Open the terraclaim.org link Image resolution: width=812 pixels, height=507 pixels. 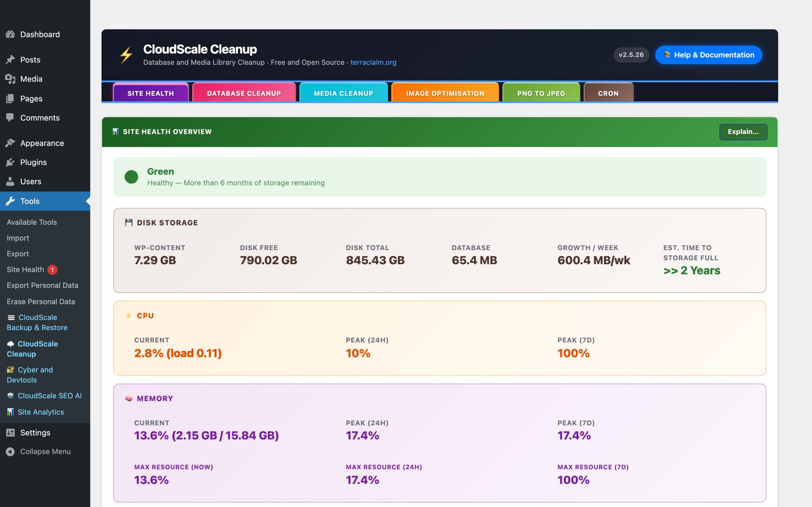pos(373,62)
